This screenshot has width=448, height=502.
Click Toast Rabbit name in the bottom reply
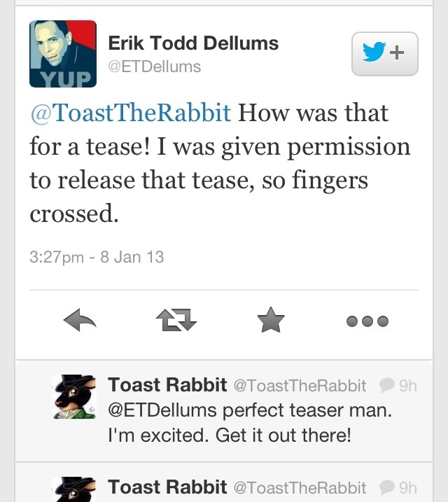[167, 487]
